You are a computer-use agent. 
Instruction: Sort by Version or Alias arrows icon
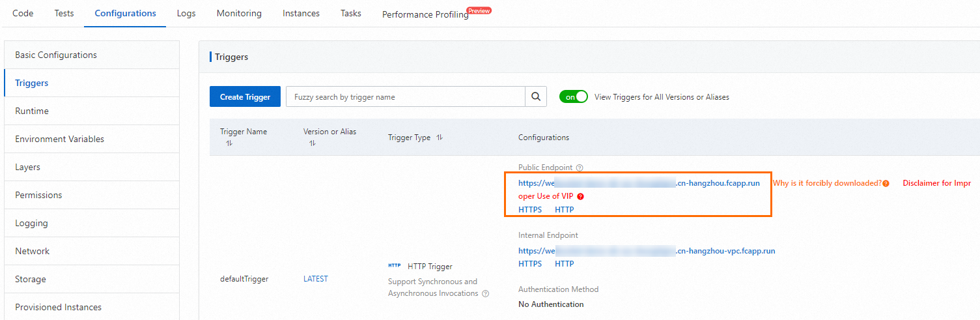[x=312, y=143]
